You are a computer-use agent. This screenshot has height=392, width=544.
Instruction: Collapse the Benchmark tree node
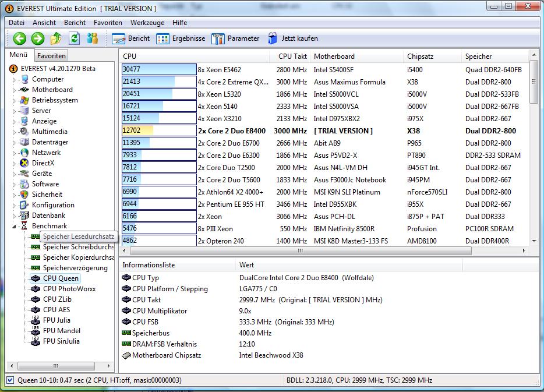click(x=14, y=227)
